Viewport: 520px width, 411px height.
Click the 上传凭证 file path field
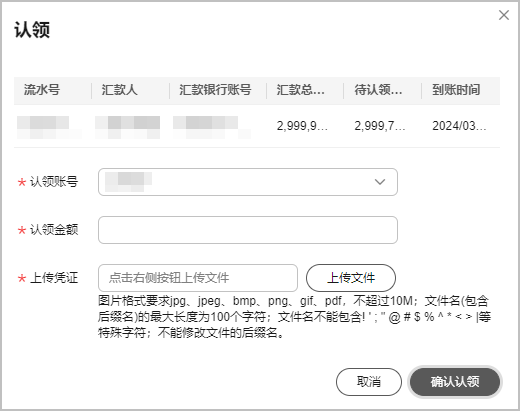[x=198, y=278]
